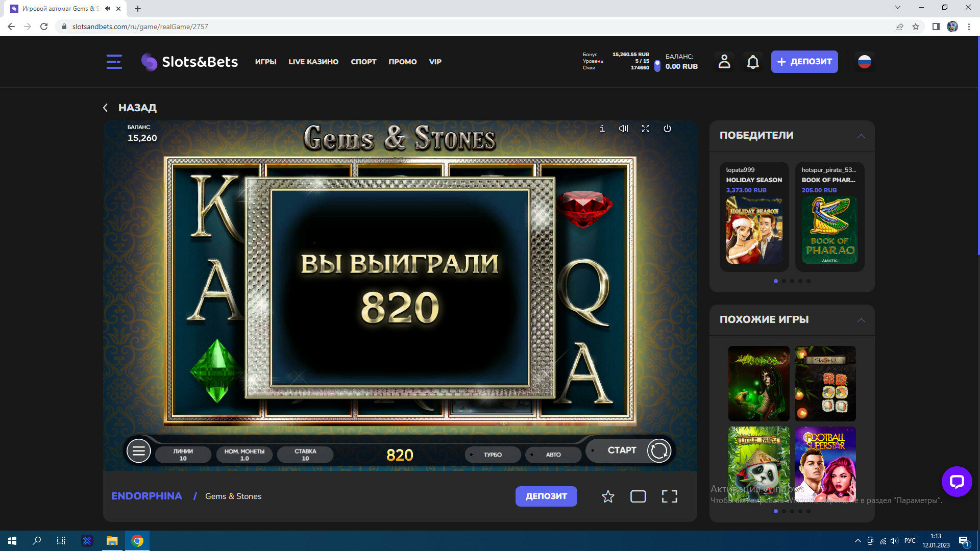Open the Russian flag language selector
The width and height of the screenshot is (980, 551).
point(864,62)
